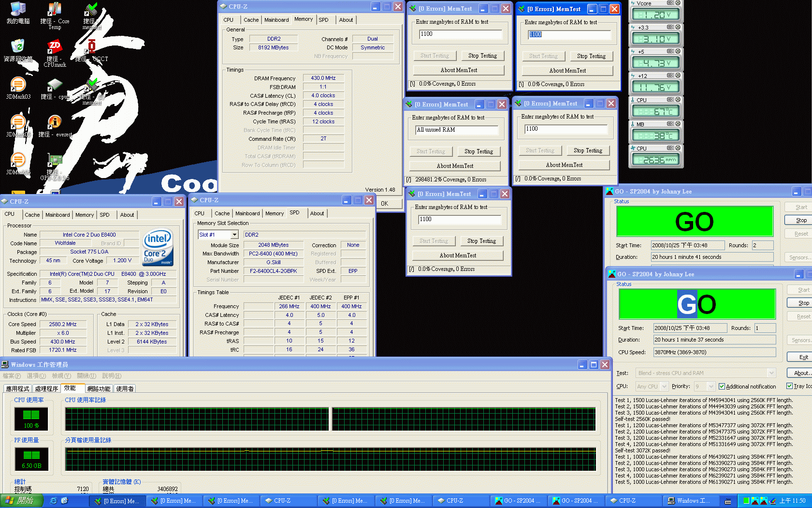Screen dimensions: 812x508
Task: Open the Priority dropdown in SP2004
Action: pos(710,387)
